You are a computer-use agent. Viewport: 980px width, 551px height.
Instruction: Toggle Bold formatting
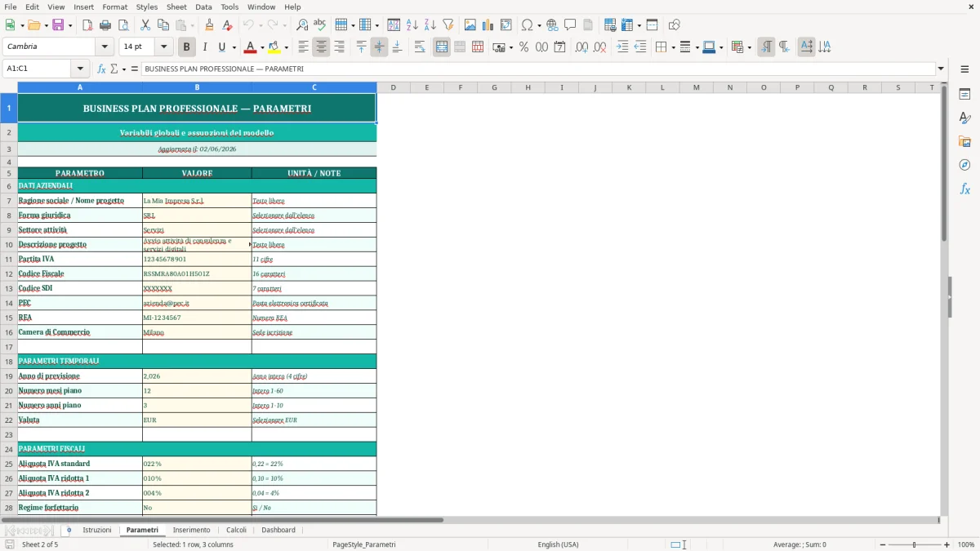(187, 47)
